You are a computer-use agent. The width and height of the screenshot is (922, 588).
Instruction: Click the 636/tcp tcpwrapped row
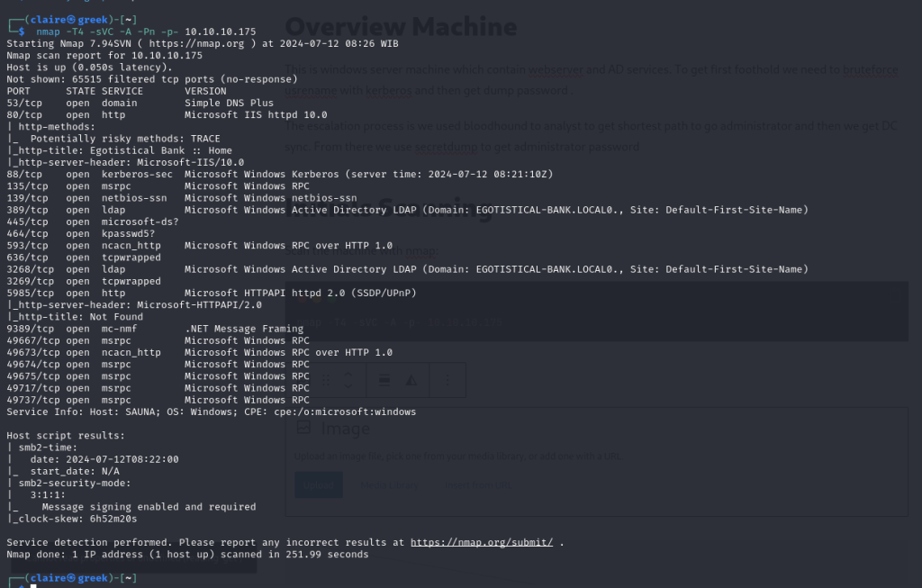click(84, 258)
